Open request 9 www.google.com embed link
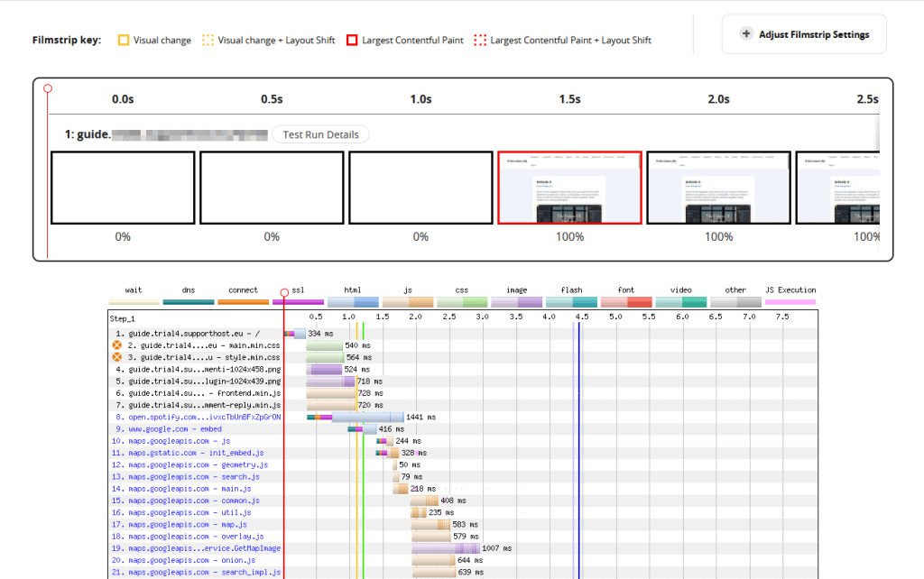This screenshot has width=924, height=579. pyautogui.click(x=169, y=428)
